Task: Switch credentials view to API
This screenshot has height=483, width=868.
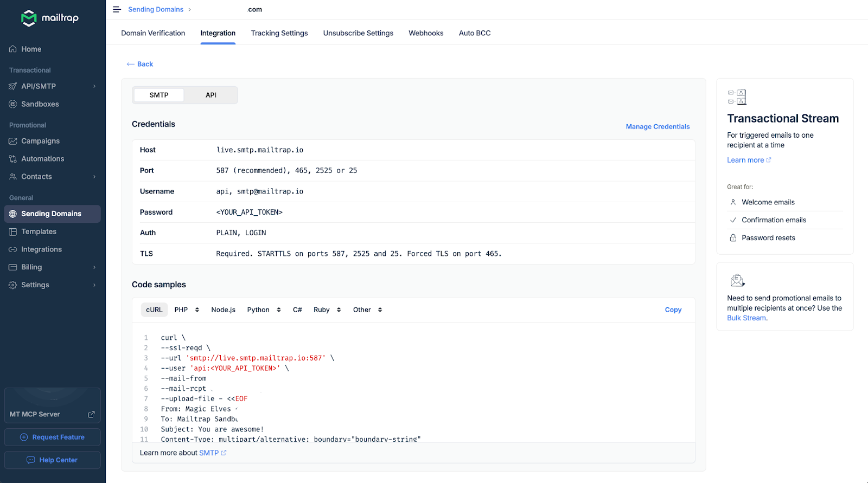Action: [210, 95]
